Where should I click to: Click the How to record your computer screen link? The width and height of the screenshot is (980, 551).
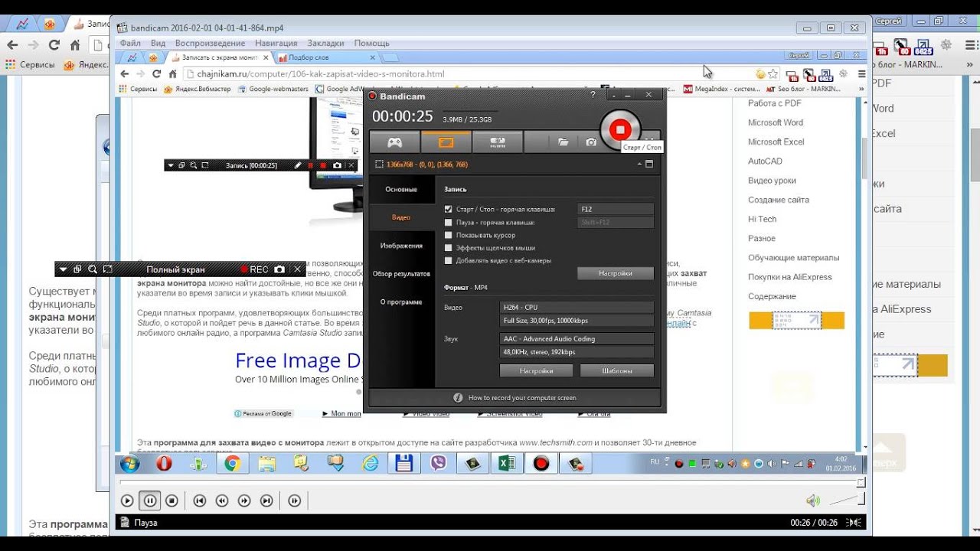pyautogui.click(x=522, y=398)
